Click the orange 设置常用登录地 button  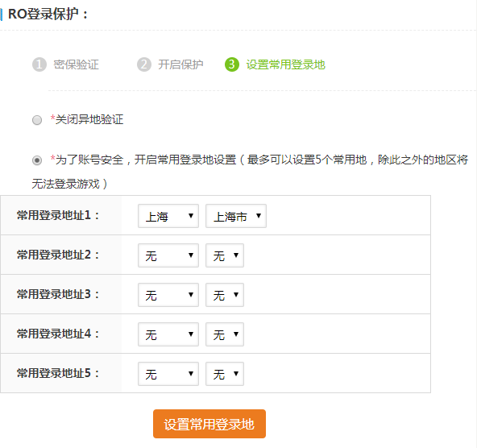[x=209, y=424]
